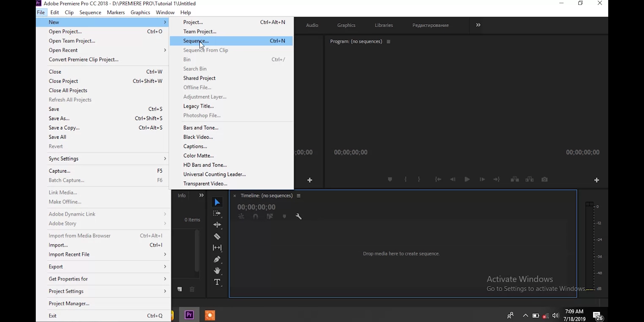Choose New Project menu item
Screen dimensions: 644x322
pyautogui.click(x=231, y=22)
